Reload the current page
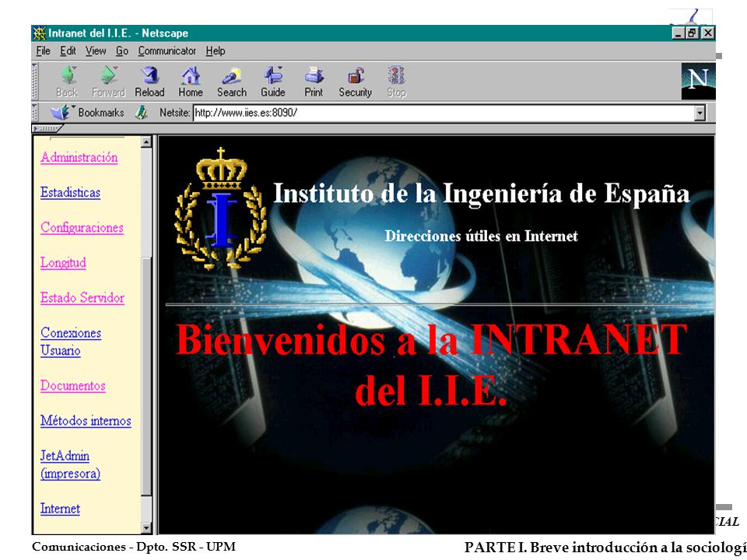This screenshot has height=560, width=747. pyautogui.click(x=149, y=82)
